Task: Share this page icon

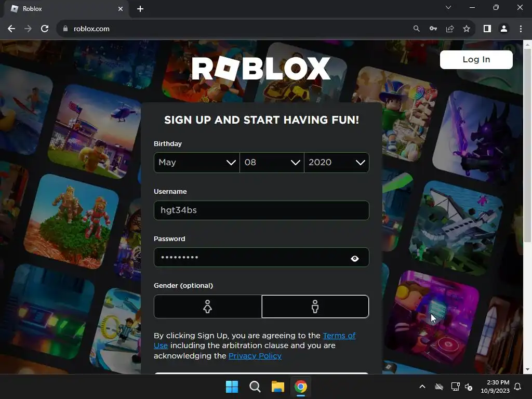Action: coord(450,29)
